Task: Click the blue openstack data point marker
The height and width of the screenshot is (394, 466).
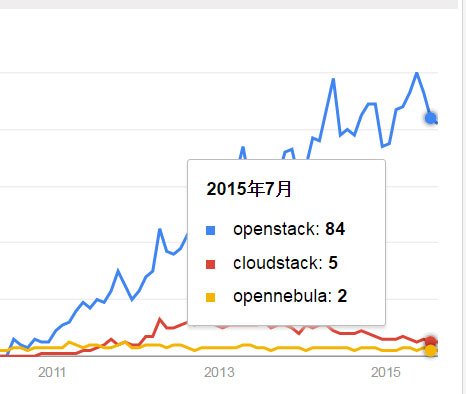Action: tap(431, 118)
